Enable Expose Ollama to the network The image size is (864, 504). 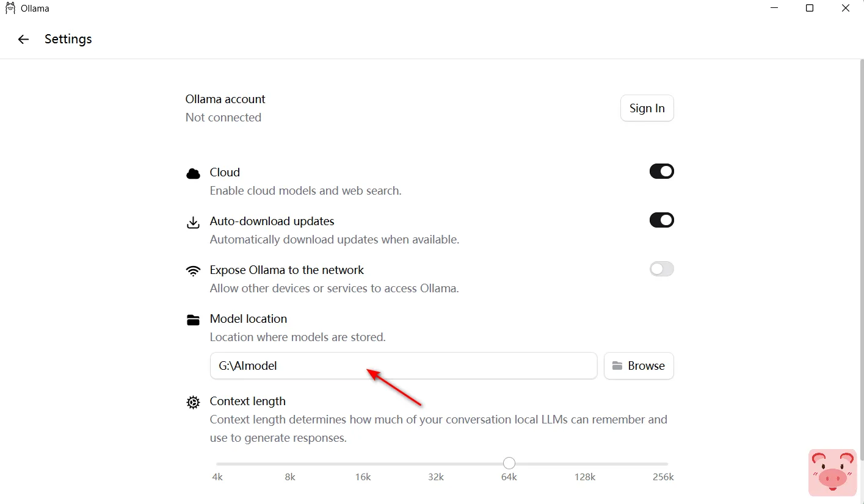pyautogui.click(x=661, y=269)
